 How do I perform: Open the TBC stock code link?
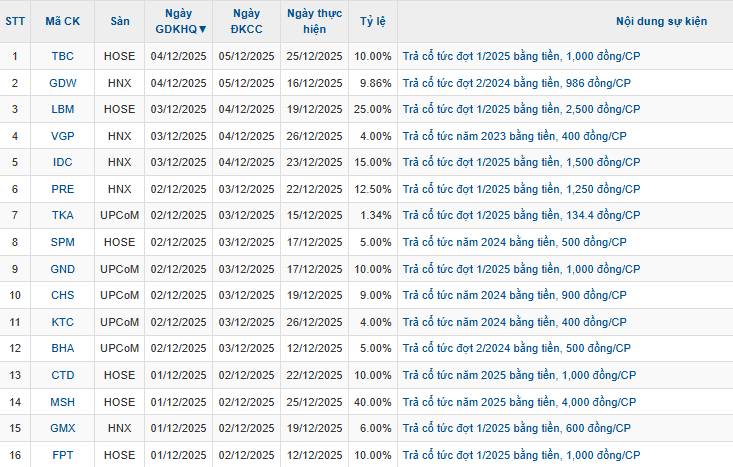(62, 56)
